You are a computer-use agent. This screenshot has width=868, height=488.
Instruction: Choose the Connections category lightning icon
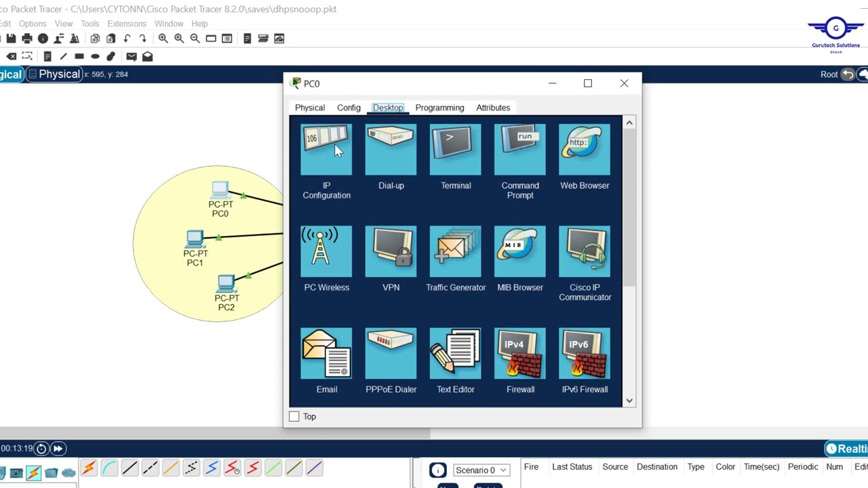point(33,472)
